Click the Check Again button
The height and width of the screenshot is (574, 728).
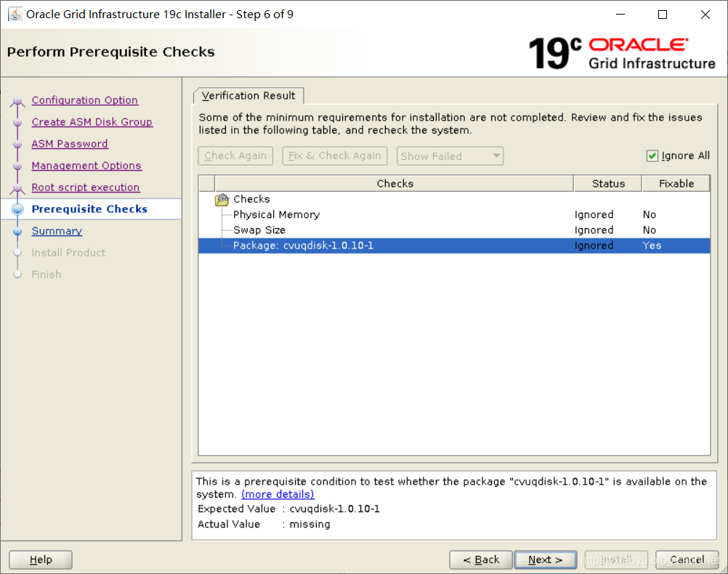235,156
